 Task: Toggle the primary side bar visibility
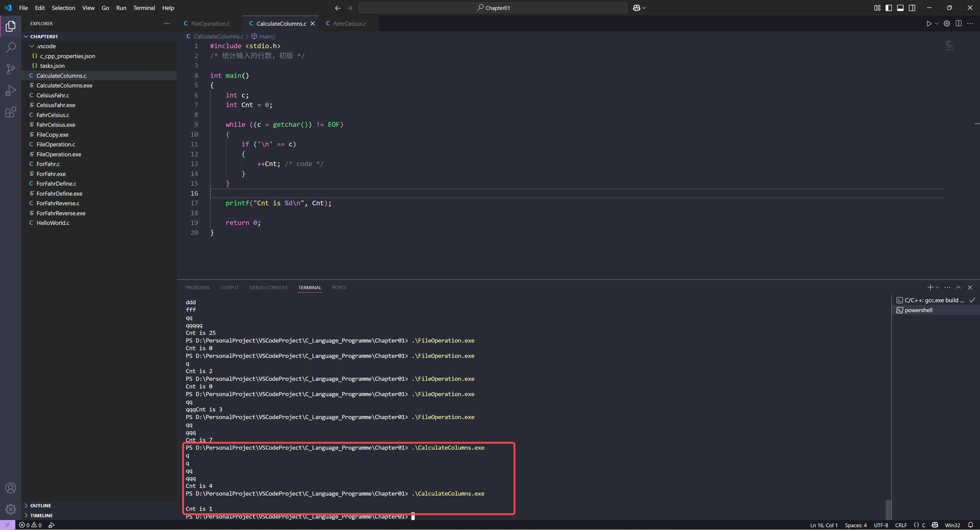[889, 8]
